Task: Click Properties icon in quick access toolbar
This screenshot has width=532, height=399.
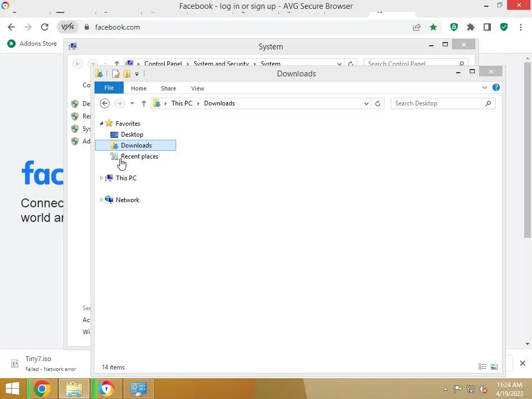Action: coord(116,74)
